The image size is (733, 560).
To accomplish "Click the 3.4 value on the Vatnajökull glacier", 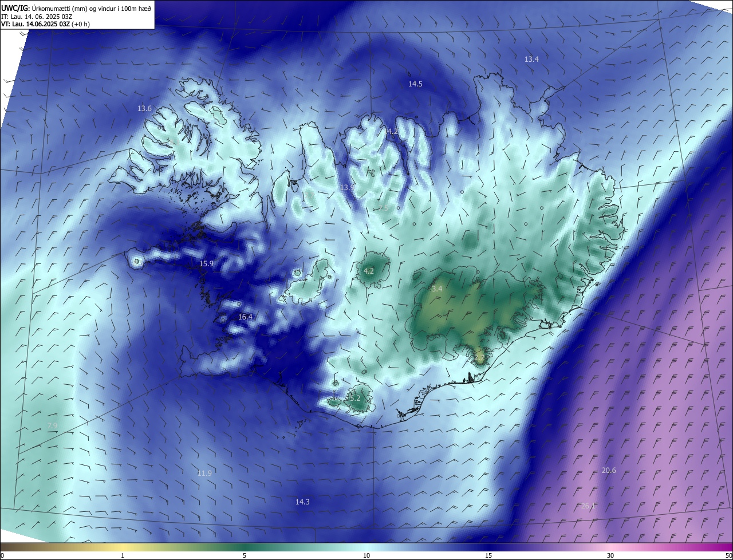I will (x=437, y=289).
